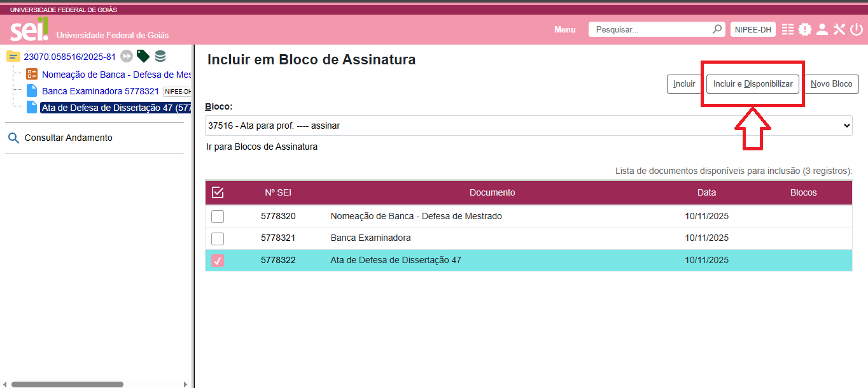Click the power logout icon
Image resolution: width=868 pixels, height=388 pixels.
tap(857, 29)
